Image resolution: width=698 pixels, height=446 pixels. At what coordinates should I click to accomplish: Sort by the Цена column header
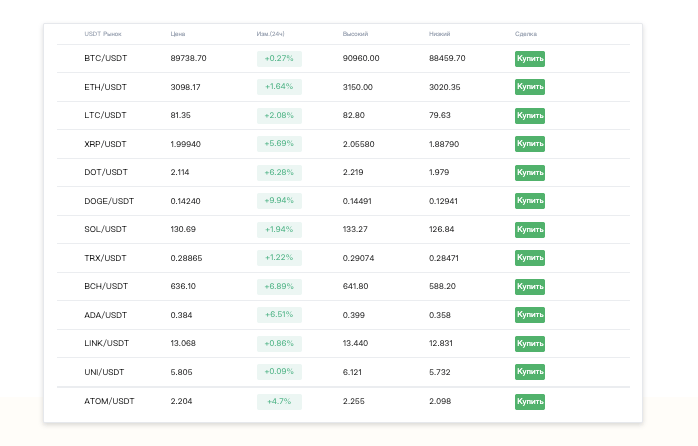point(178,34)
